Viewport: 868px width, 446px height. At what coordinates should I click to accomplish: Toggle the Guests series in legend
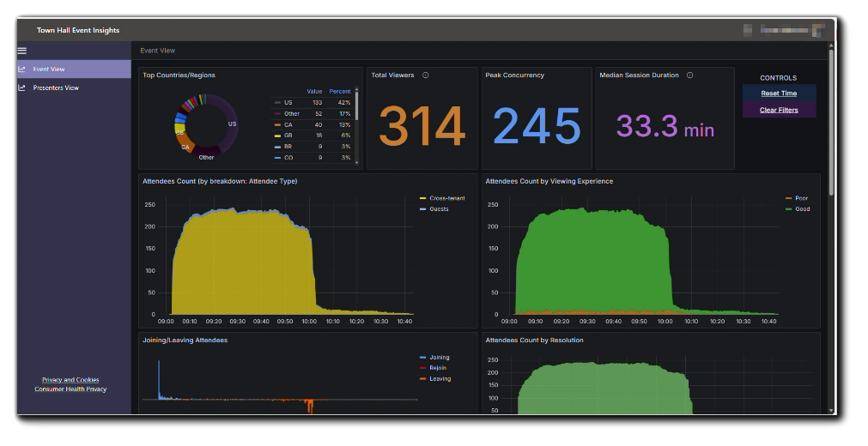[x=438, y=208]
